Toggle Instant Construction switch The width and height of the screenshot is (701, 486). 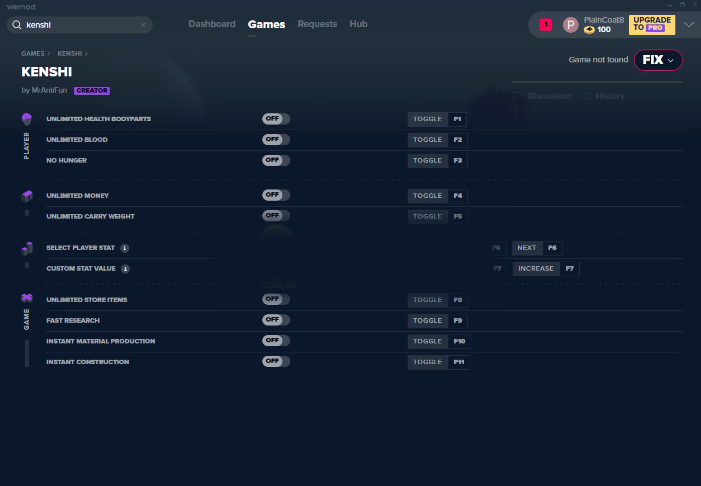[x=276, y=361]
